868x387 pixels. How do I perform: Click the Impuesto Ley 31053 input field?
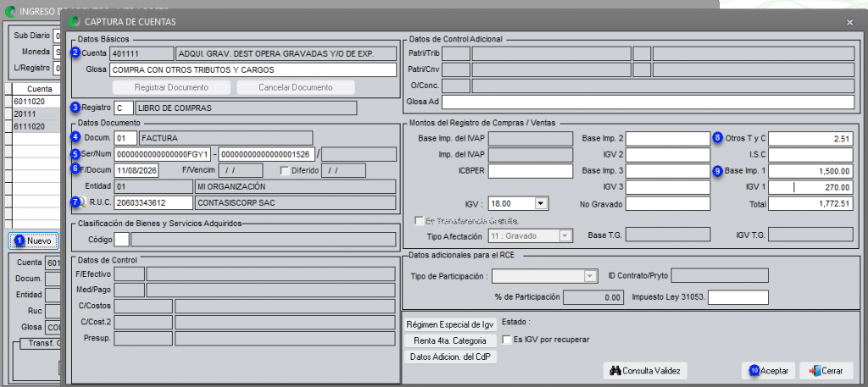pyautogui.click(x=738, y=297)
